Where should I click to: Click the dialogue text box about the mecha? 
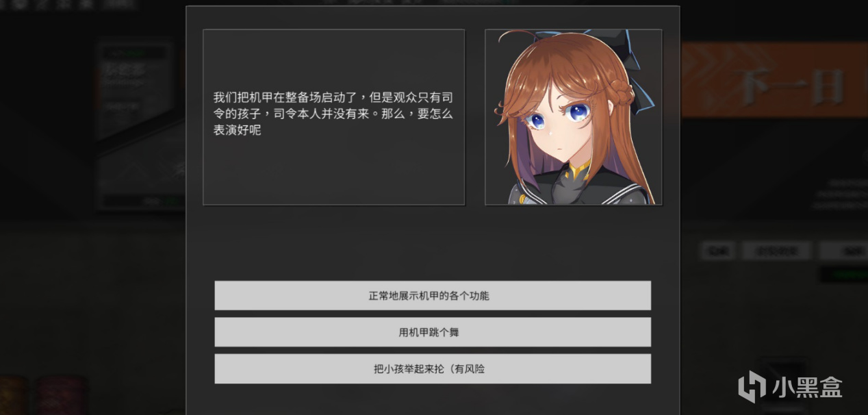(x=334, y=116)
